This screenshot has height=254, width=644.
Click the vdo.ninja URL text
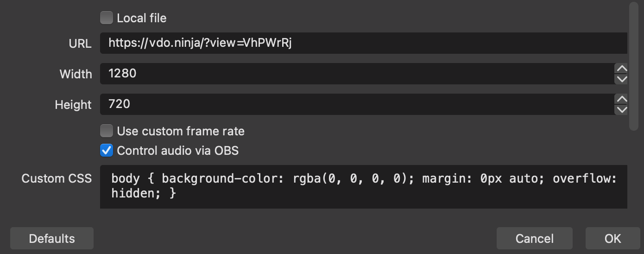(x=200, y=43)
